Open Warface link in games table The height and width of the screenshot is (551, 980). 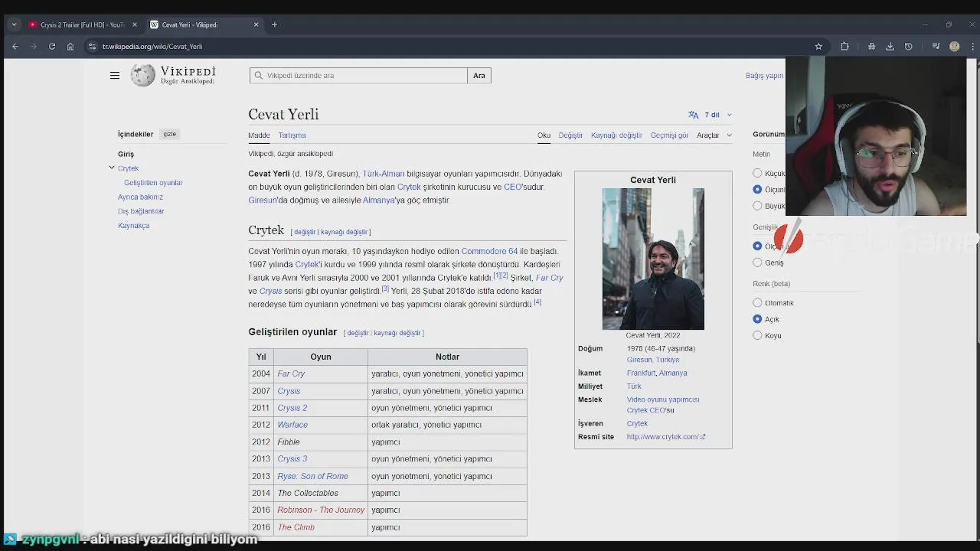coord(292,425)
